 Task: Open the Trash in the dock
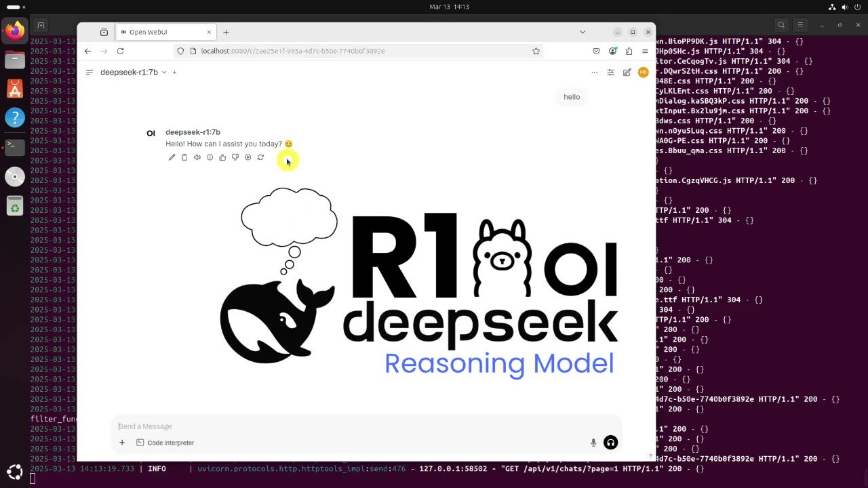(14, 205)
